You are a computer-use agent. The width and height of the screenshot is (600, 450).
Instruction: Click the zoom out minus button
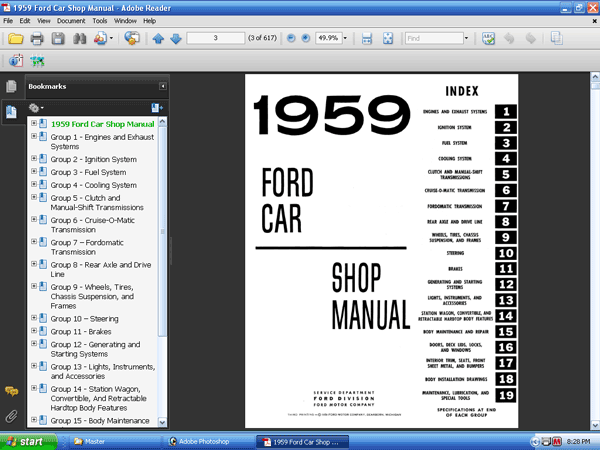[291, 38]
